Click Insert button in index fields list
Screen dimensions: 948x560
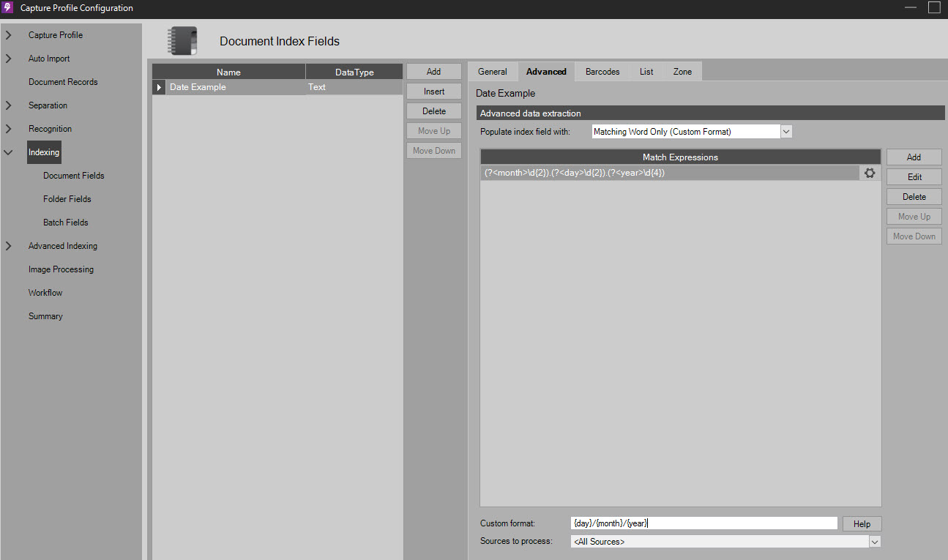click(x=433, y=92)
